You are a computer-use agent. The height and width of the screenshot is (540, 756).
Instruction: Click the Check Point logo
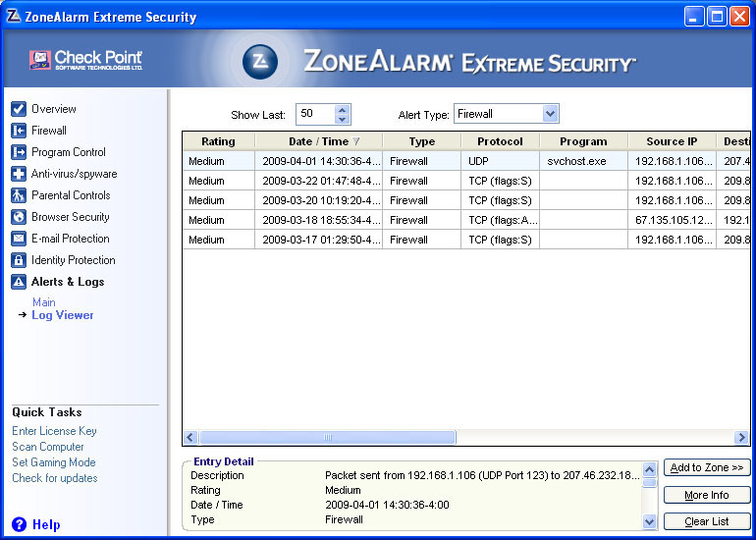click(85, 60)
